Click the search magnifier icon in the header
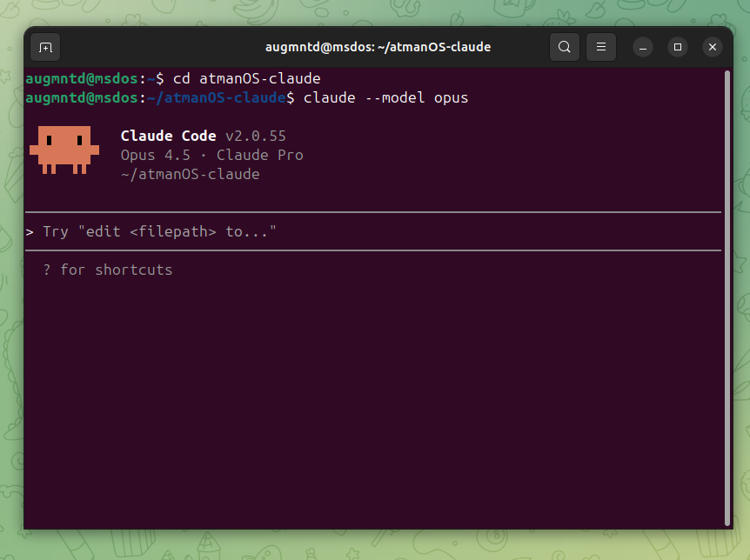This screenshot has width=750, height=560. pyautogui.click(x=565, y=47)
